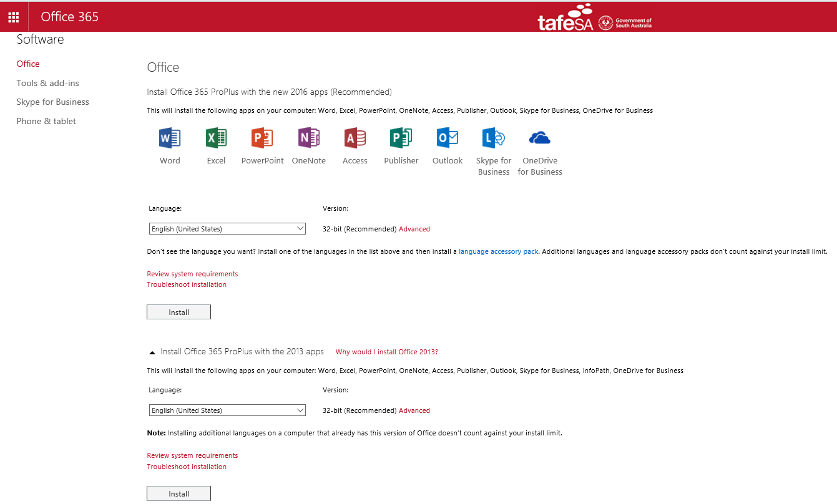Click the 'OneDrive for Business' label under icon

click(x=540, y=166)
